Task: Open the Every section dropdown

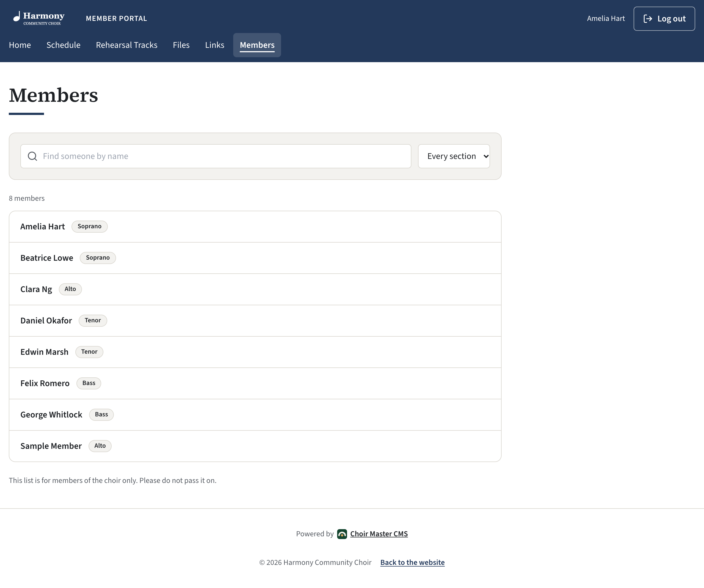Action: coord(454,156)
